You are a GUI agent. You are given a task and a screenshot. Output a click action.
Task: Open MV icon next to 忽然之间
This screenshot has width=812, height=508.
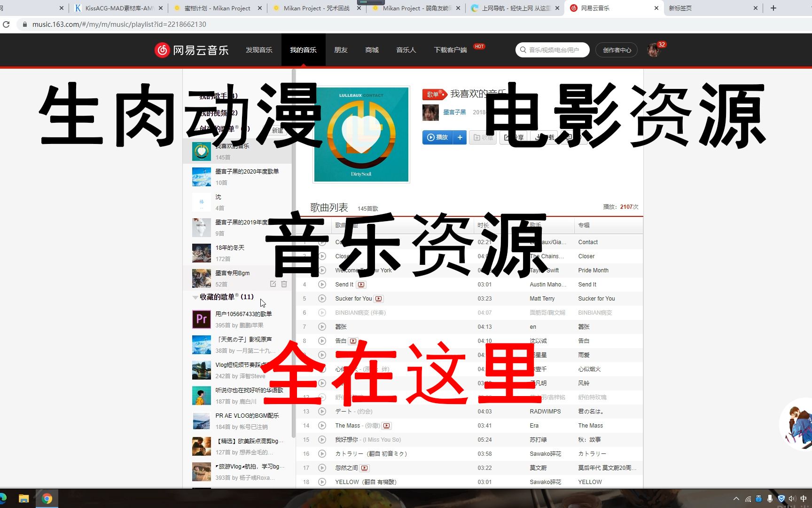[x=365, y=468]
